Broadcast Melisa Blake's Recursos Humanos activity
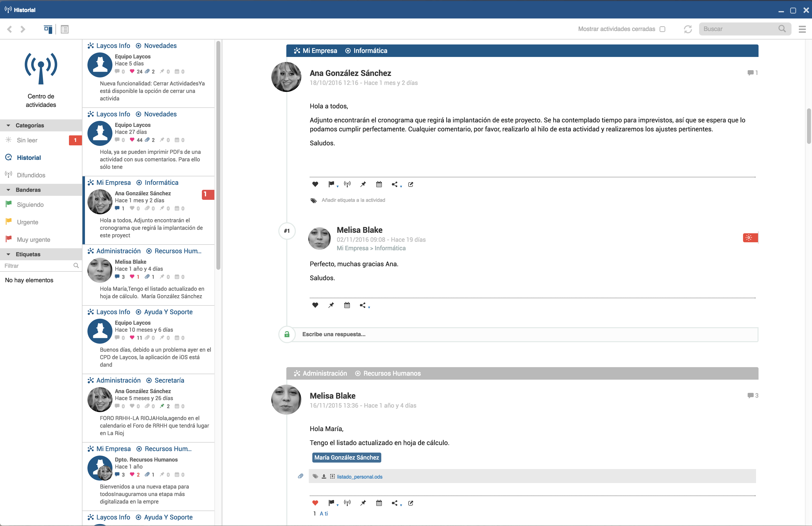The height and width of the screenshot is (526, 812). coord(347,503)
